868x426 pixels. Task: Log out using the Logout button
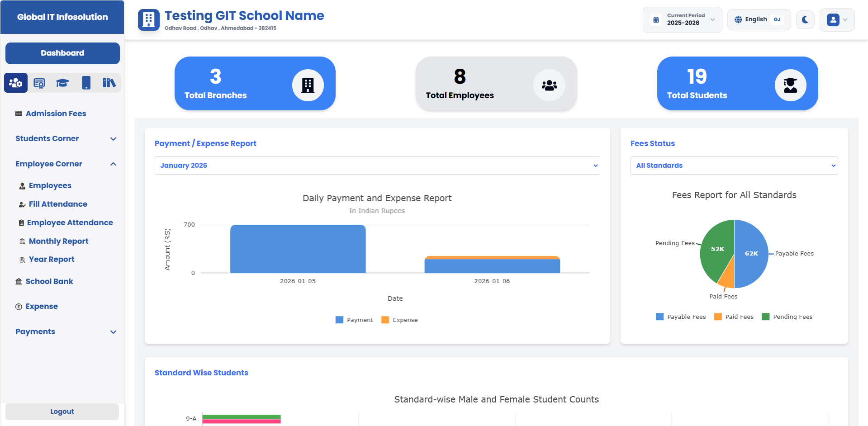62,412
